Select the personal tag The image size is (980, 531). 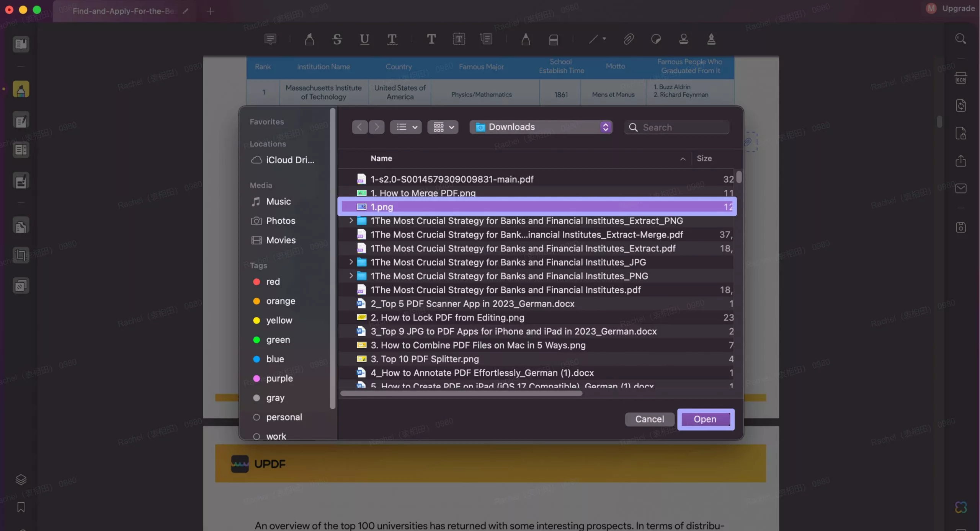coord(278,417)
